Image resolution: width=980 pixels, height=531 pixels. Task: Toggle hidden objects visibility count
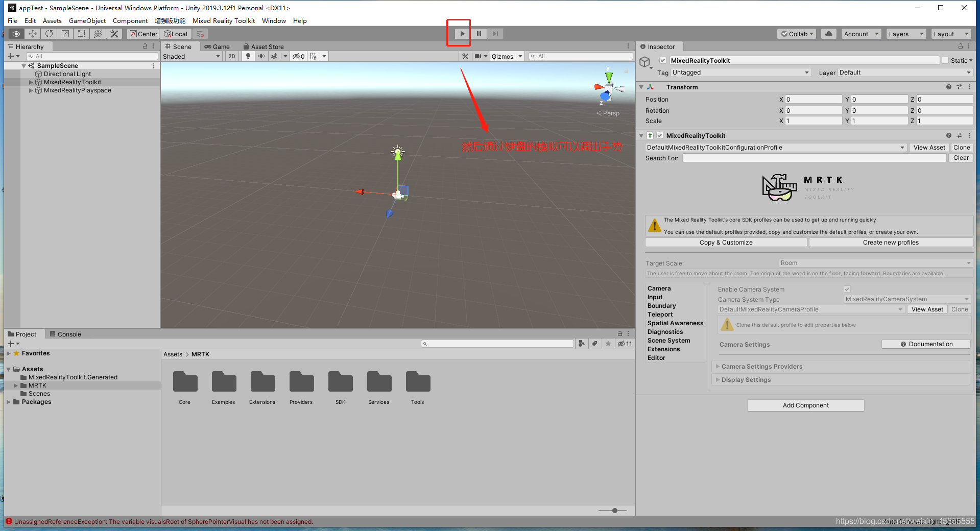point(299,56)
